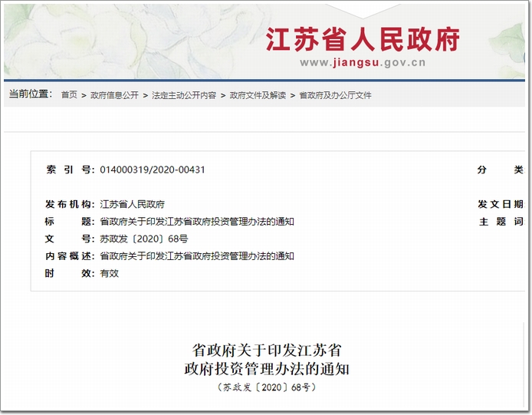Click the www.jiangsu.gov.cn web address text
The width and height of the screenshot is (532, 415).
pos(362,64)
